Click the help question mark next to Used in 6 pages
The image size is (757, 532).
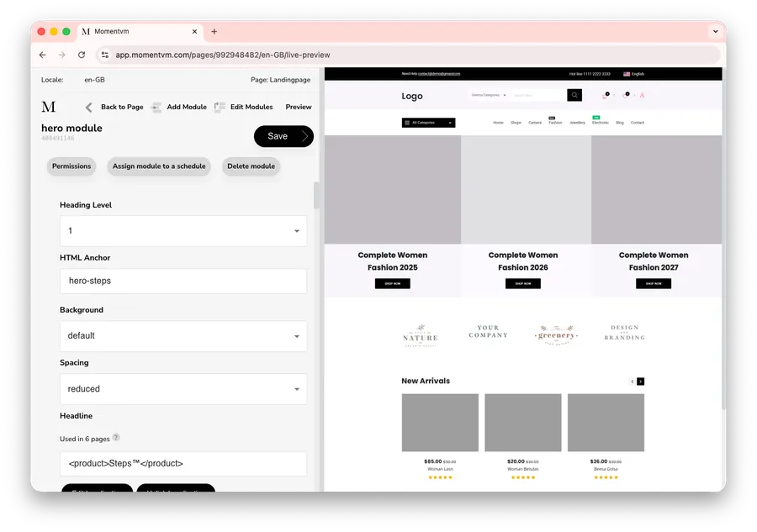(116, 438)
